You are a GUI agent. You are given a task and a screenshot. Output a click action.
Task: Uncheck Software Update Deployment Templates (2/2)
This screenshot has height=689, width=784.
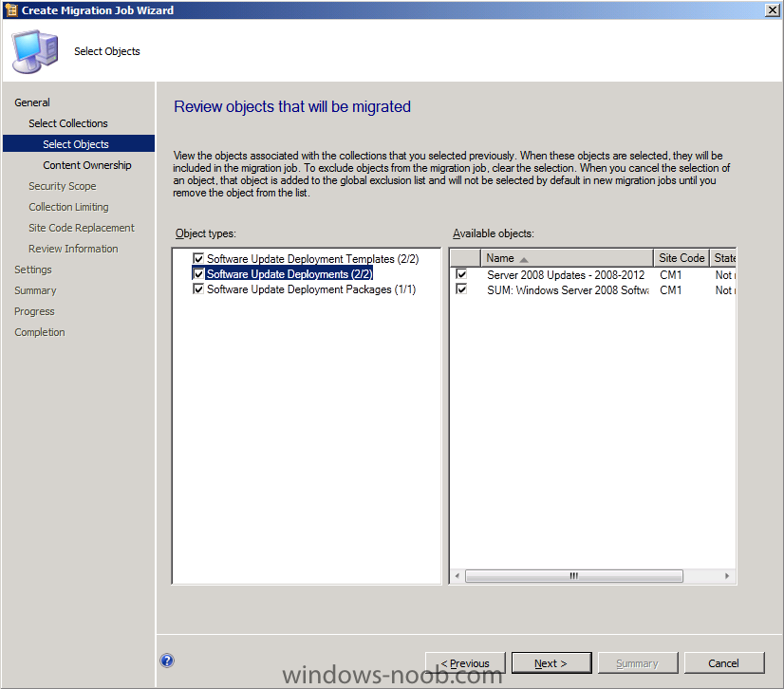click(x=198, y=258)
